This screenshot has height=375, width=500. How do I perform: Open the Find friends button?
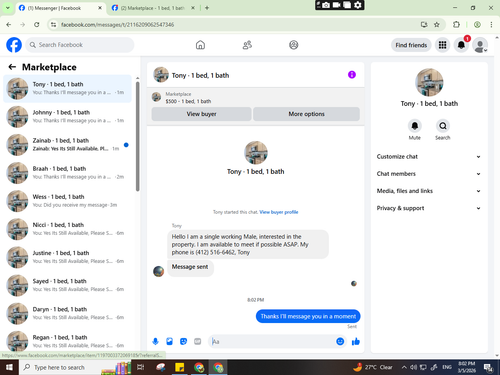coord(411,45)
